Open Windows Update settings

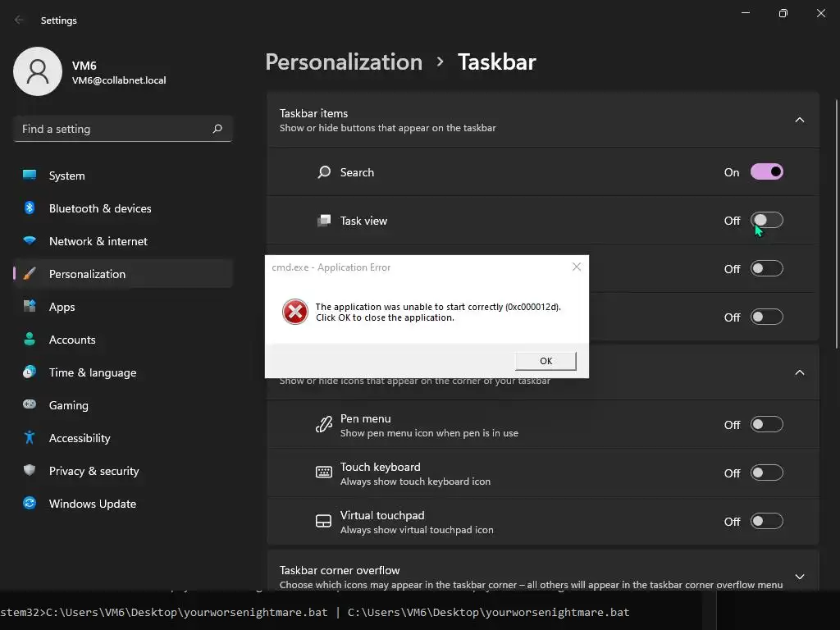coord(123,504)
